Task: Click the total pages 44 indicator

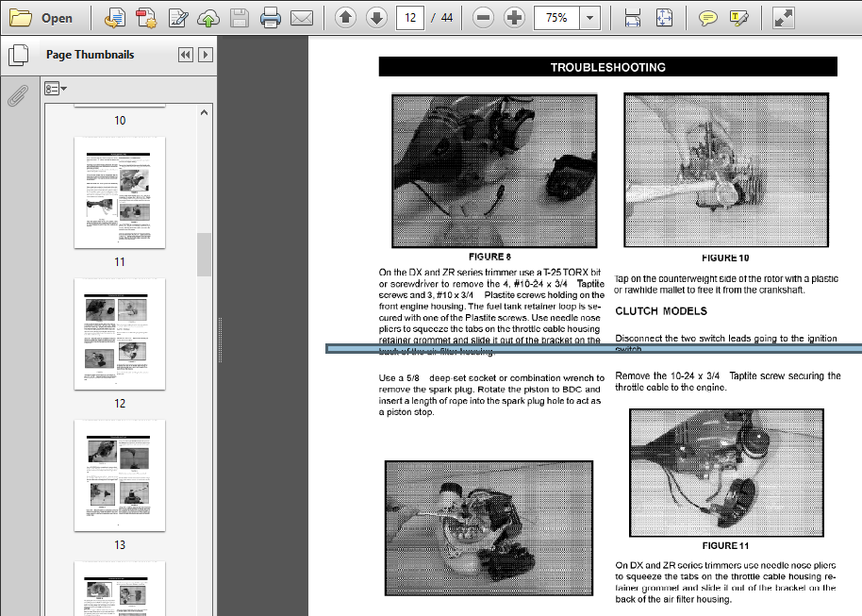Action: click(447, 18)
